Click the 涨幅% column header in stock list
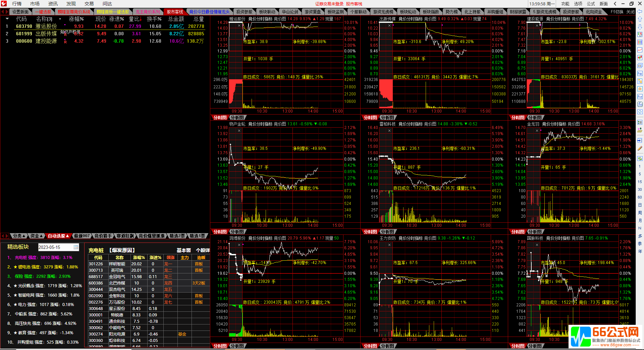The width and height of the screenshot is (644, 350). point(76,19)
